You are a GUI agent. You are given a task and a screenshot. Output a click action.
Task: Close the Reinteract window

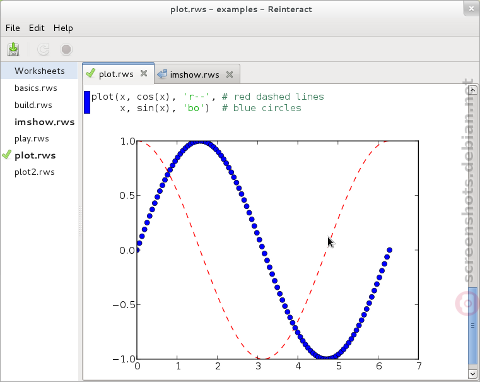pos(471,8)
